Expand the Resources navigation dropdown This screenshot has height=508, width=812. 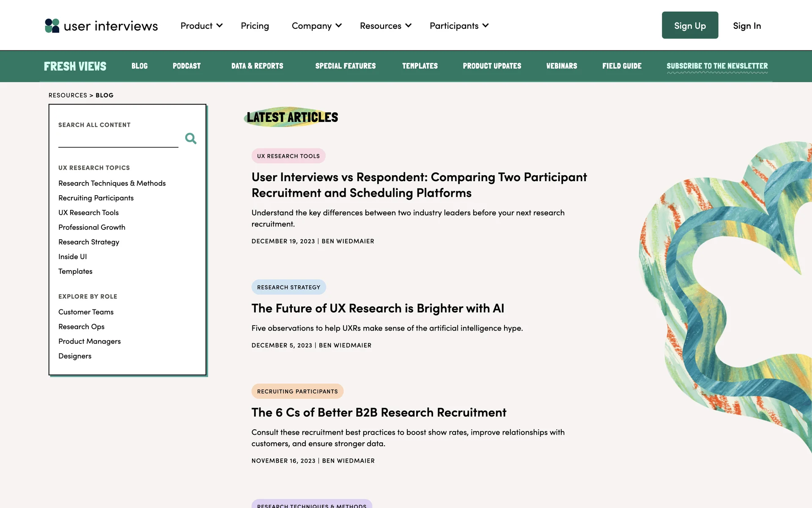[385, 26]
